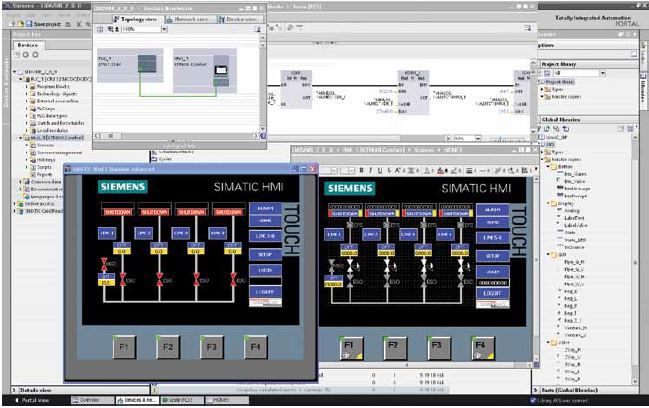Click the LOGON button in the simulator
The height and width of the screenshot is (408, 649).
pos(265,270)
